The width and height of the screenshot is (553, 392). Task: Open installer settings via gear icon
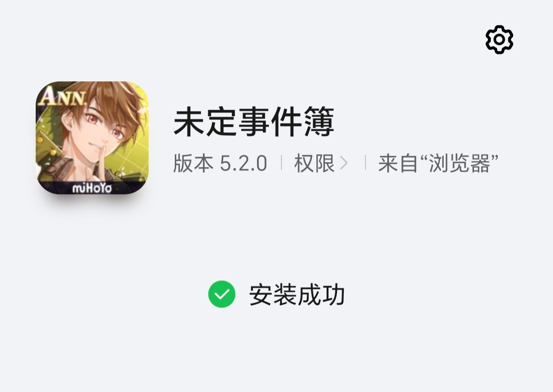click(499, 40)
